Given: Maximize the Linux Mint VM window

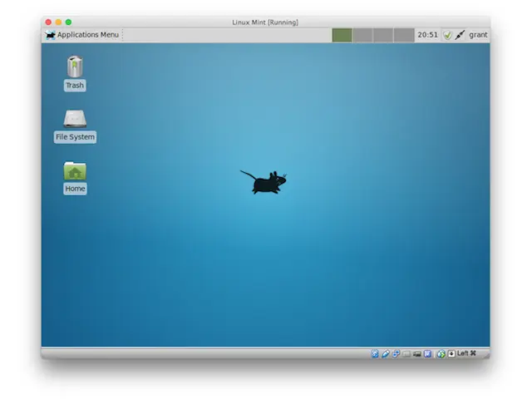Looking at the screenshot, I should pyautogui.click(x=68, y=22).
